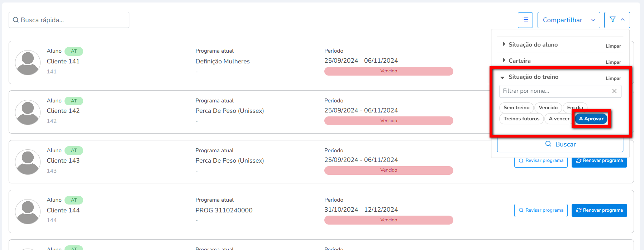Select the "Treinos futuros" filter chip
Image resolution: width=644 pixels, height=250 pixels.
click(521, 119)
